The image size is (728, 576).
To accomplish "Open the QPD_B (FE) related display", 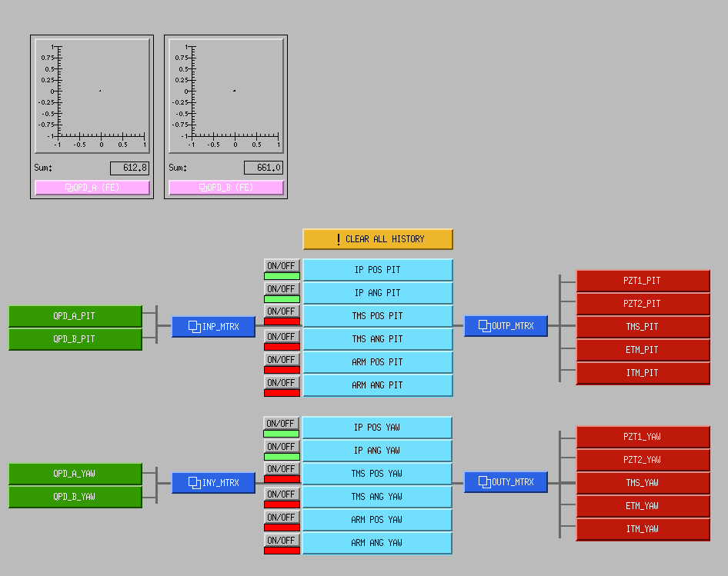I will [x=226, y=188].
